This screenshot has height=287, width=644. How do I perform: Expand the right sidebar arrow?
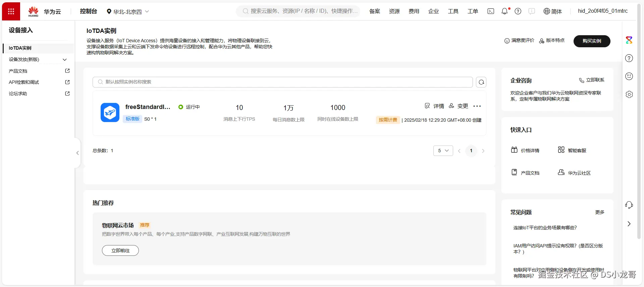point(629,224)
